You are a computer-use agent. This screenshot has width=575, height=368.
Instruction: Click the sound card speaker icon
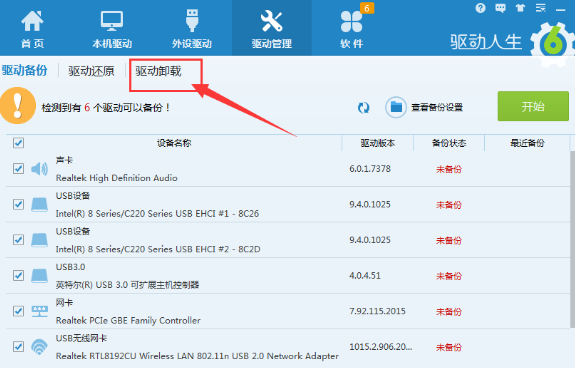(x=39, y=169)
